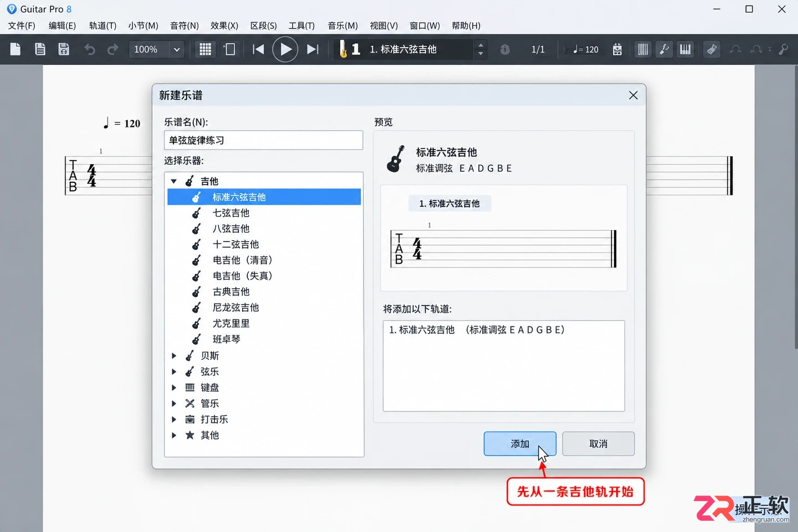The height and width of the screenshot is (532, 798).
Task: Expand the 打击乐 instrument category
Action: click(174, 420)
